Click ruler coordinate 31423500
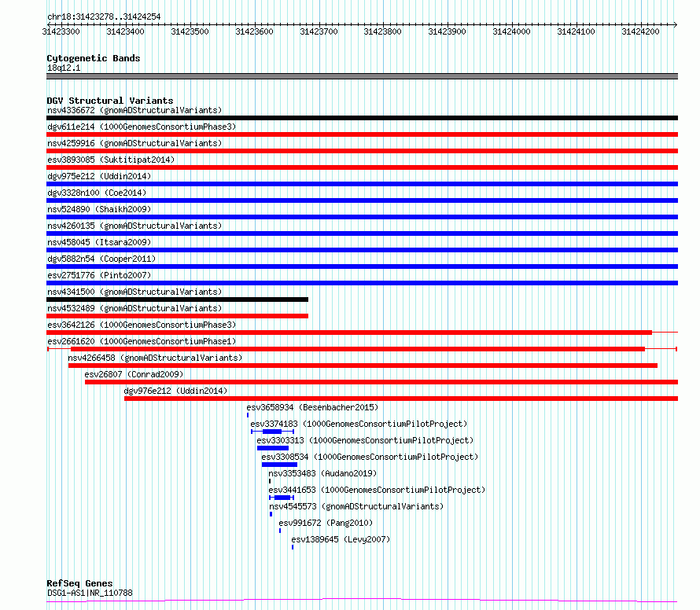 point(190,31)
